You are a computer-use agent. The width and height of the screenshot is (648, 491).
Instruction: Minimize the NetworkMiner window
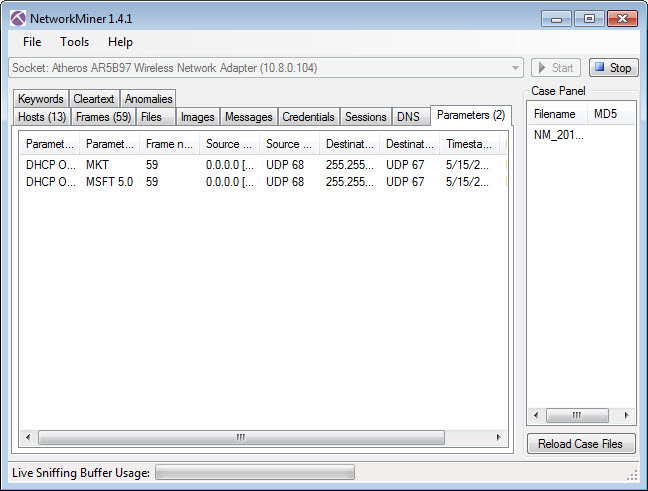[x=556, y=19]
